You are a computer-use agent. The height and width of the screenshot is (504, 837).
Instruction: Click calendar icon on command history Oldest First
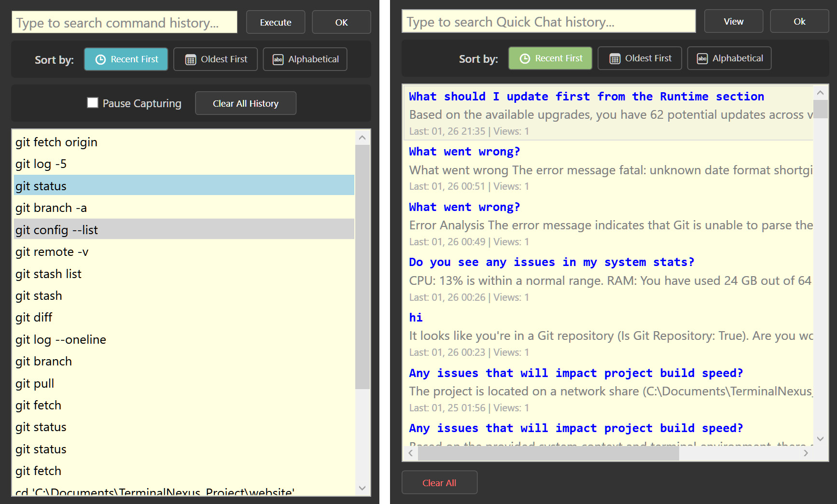[191, 59]
